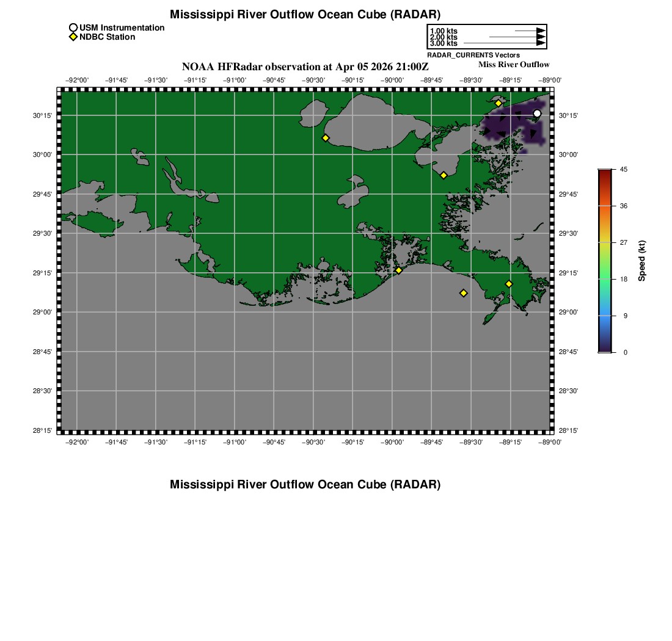The width and height of the screenshot is (672, 641).
Task: Select the offshore NDBC diamond in open gray water
Action: pyautogui.click(x=464, y=293)
